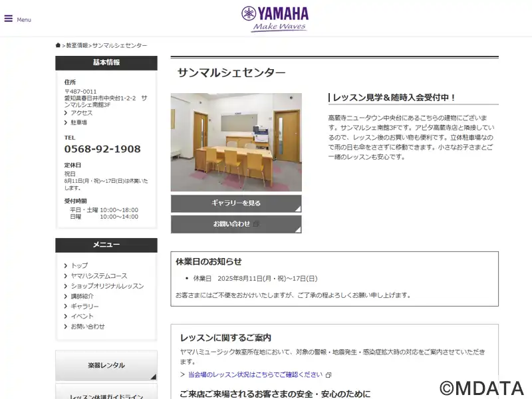Open the レッスン休講ガイドライン banner
Screen dimensions: 532x399
(106, 392)
